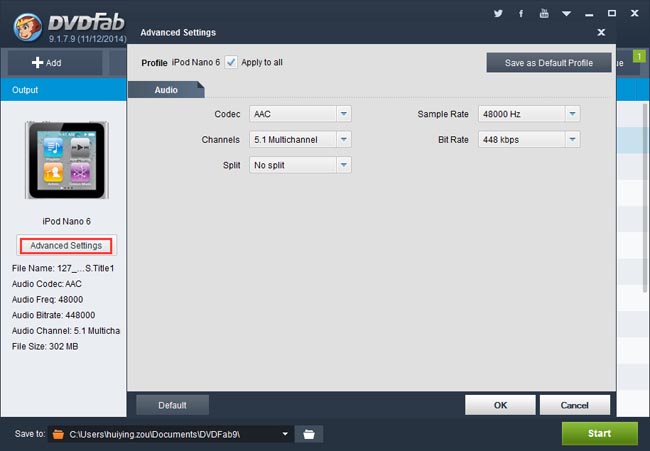Click the green Start button
The width and height of the screenshot is (650, 451).
pyautogui.click(x=599, y=433)
